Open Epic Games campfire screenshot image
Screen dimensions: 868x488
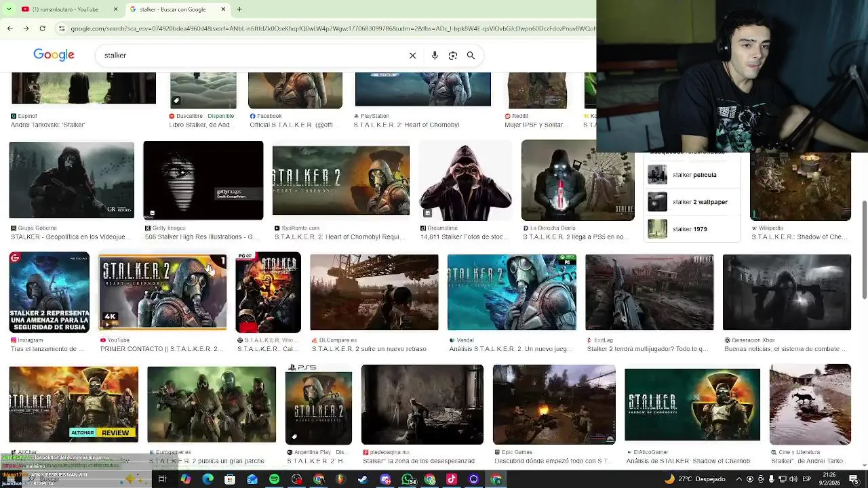point(554,405)
